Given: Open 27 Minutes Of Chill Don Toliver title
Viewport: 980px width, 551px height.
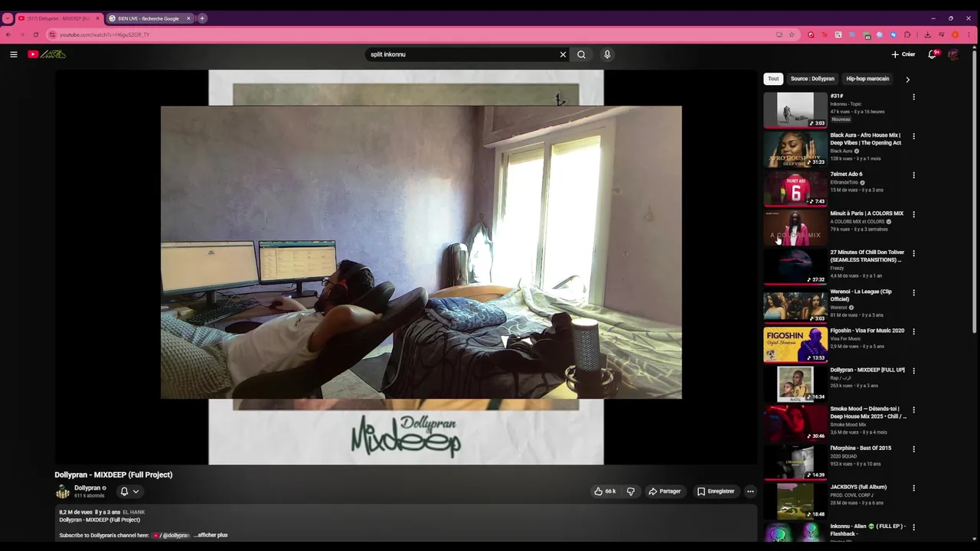Looking at the screenshot, I should pos(867,256).
